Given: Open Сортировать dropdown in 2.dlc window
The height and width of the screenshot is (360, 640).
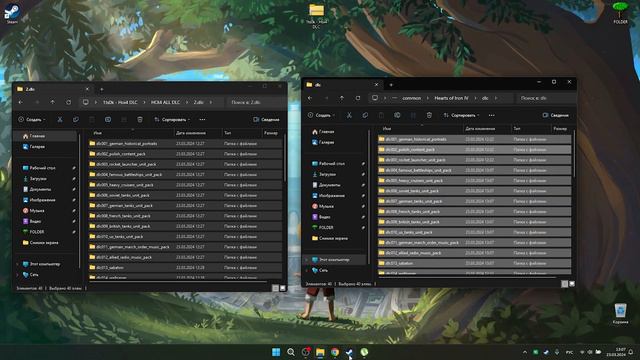Looking at the screenshot, I should tap(172, 120).
